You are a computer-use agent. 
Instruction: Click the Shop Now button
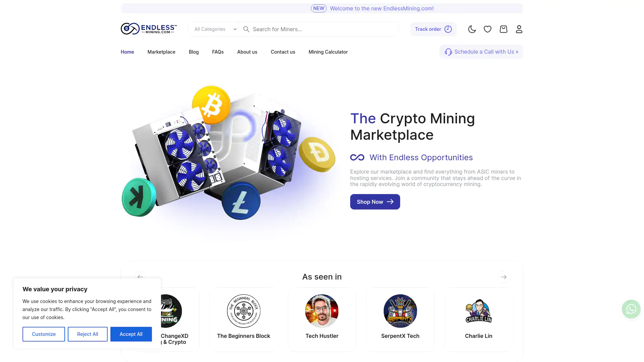pos(375,202)
